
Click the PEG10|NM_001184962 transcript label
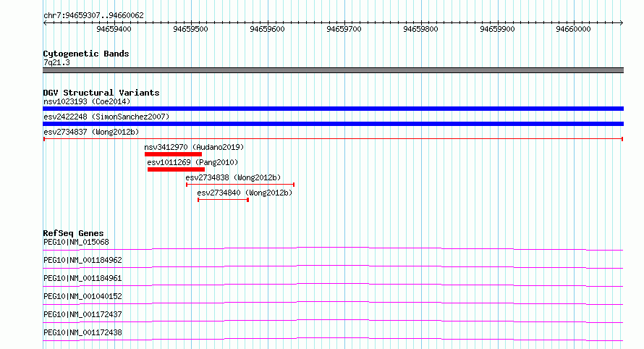(82, 260)
